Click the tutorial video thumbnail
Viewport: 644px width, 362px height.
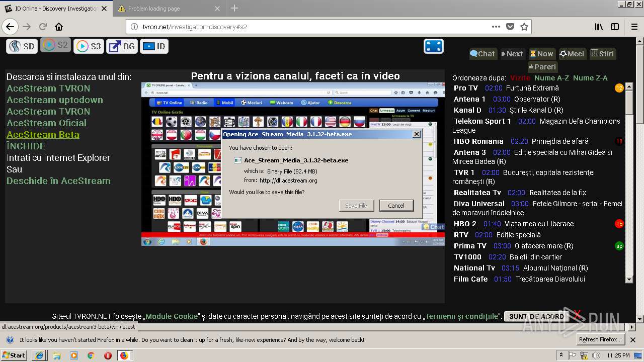(293, 164)
